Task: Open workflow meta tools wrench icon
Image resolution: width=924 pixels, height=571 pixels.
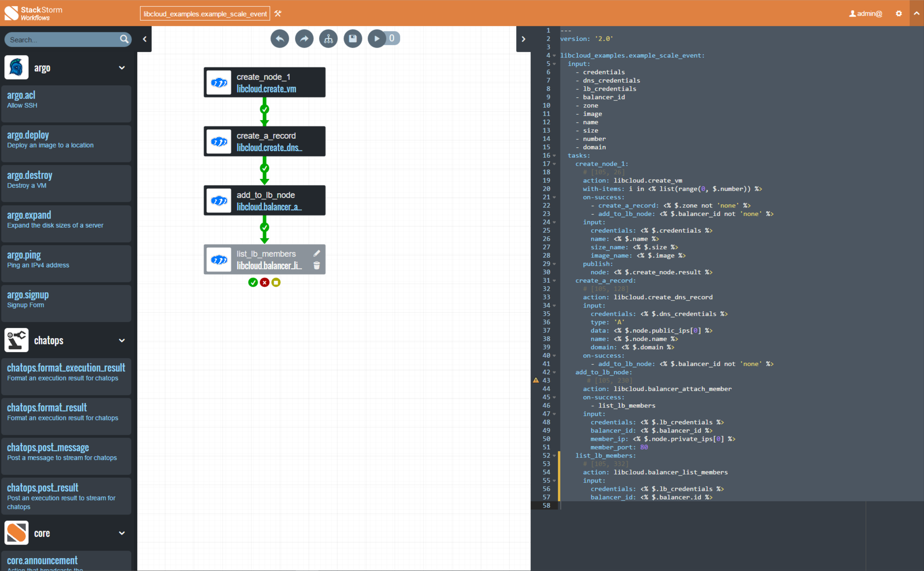Action: [x=278, y=14]
